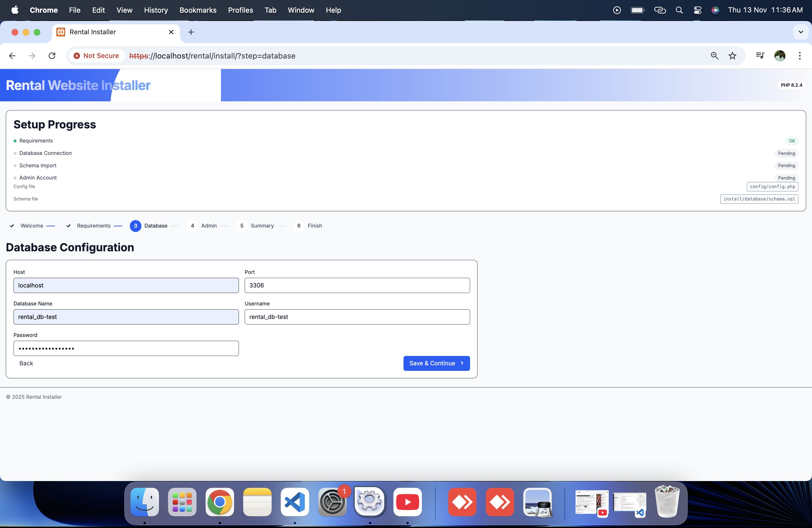Open the Bookmarks menu
Viewport: 812px width, 528px height.
pyautogui.click(x=198, y=10)
